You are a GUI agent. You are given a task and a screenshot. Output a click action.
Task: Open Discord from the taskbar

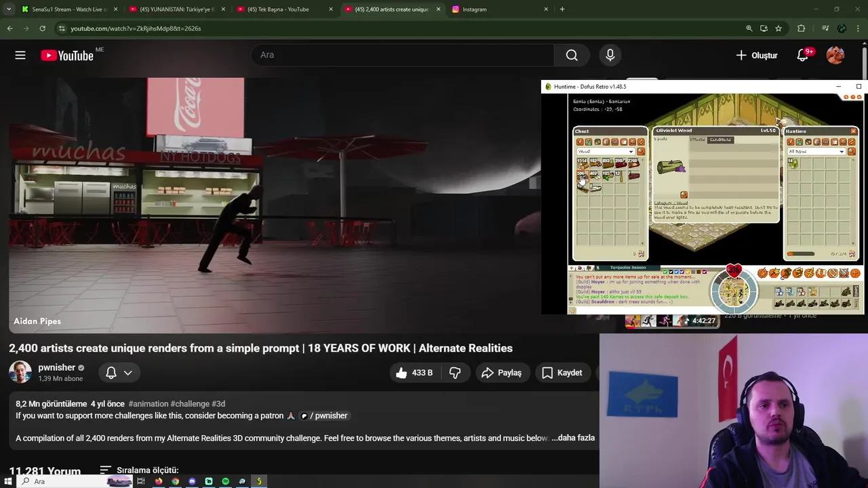(192, 481)
